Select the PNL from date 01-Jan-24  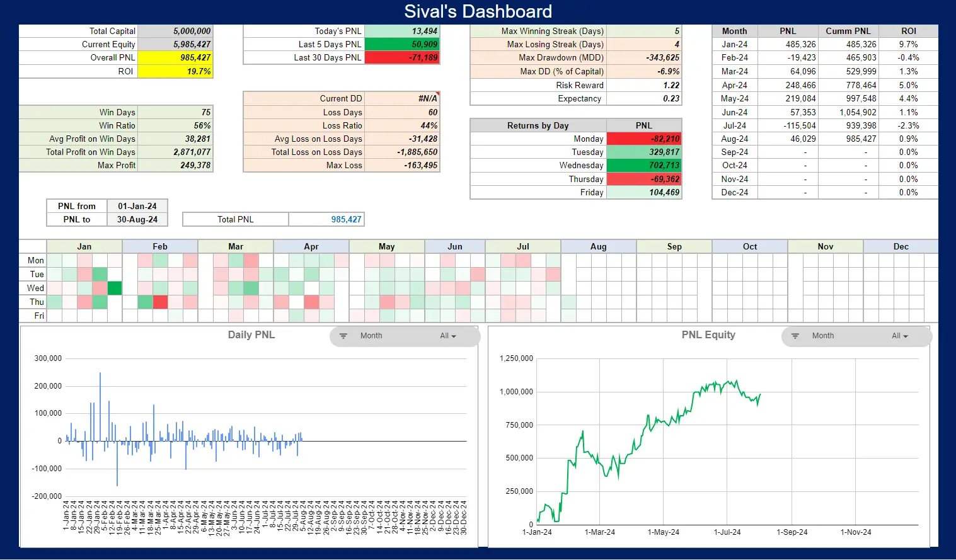[x=137, y=206]
